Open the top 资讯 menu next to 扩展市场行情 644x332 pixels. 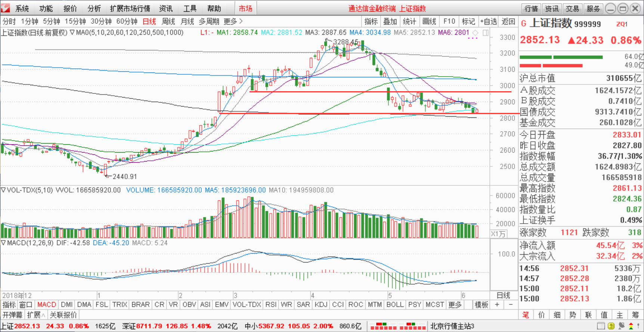tap(166, 8)
